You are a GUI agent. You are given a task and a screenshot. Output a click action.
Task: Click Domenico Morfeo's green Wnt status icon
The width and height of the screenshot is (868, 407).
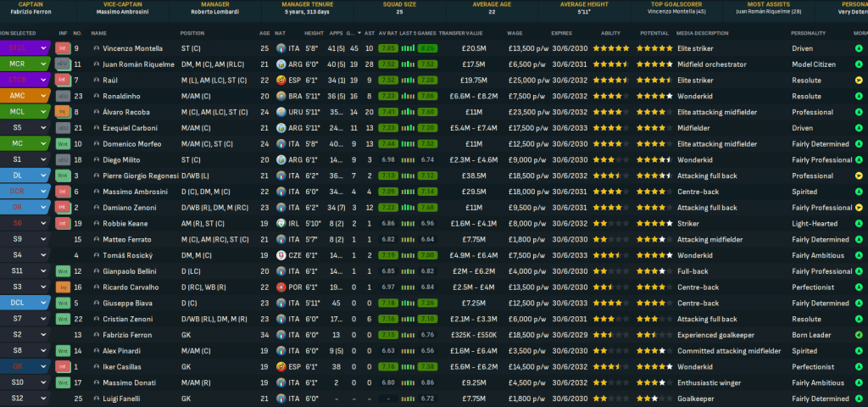[63, 143]
